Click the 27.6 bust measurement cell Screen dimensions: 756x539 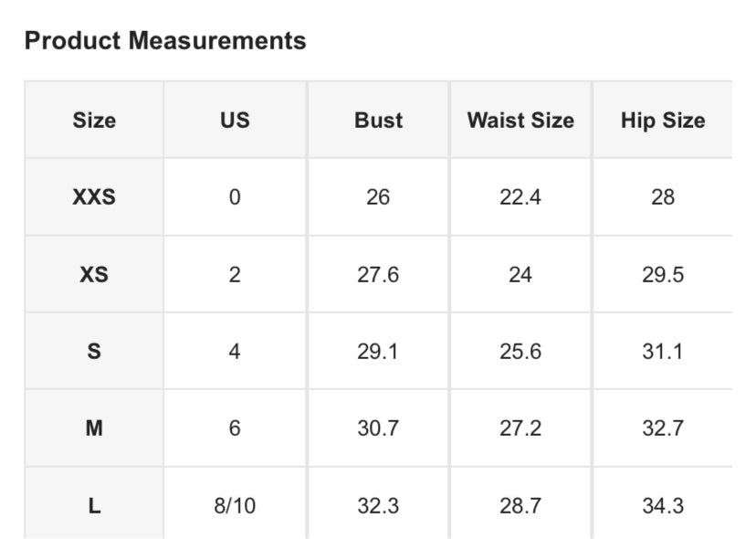click(378, 274)
